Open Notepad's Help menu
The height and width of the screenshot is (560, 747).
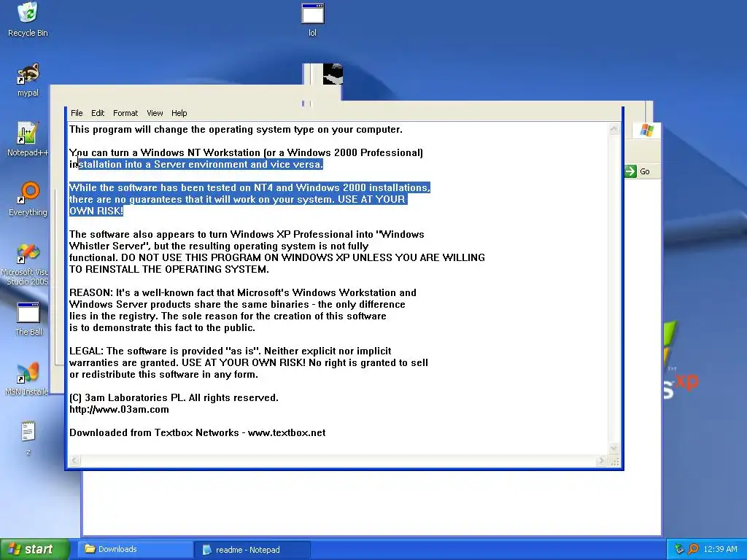(179, 113)
